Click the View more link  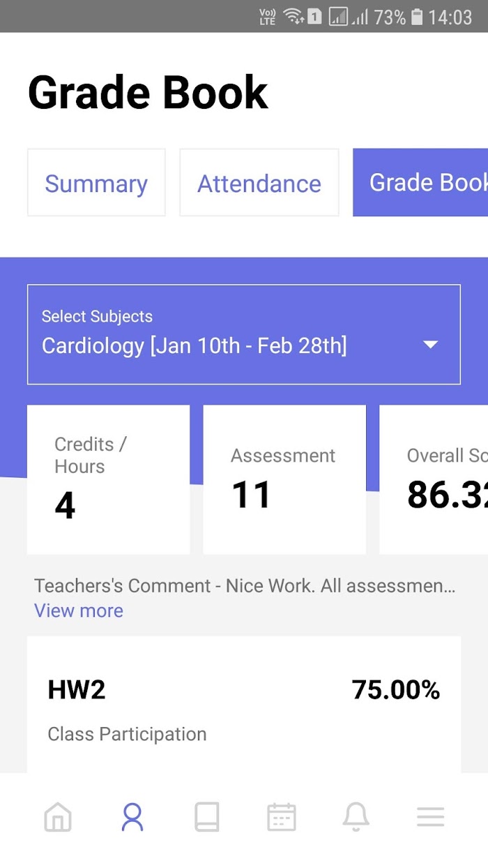[79, 611]
